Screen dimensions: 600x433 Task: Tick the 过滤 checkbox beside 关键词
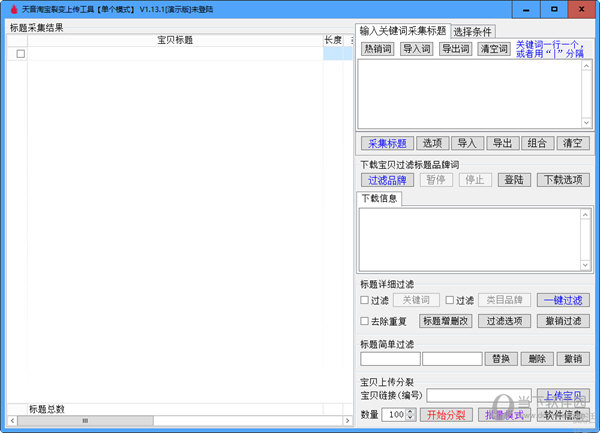point(365,299)
